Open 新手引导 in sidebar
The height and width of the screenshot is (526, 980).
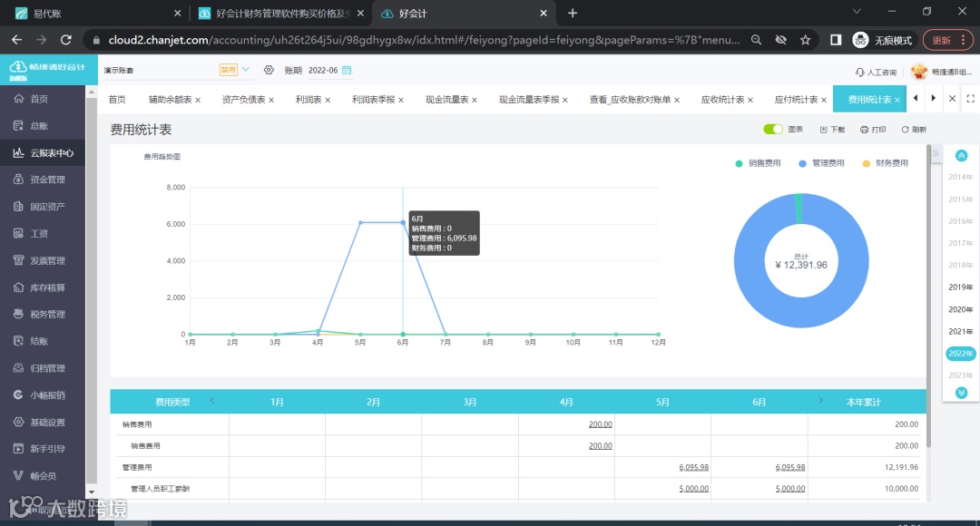(44, 449)
